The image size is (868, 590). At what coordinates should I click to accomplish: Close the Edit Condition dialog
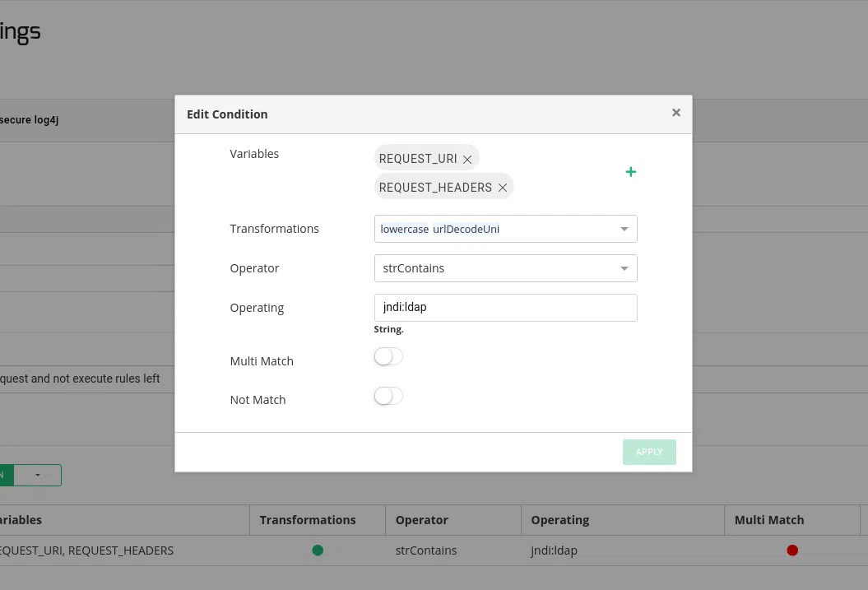(x=676, y=113)
